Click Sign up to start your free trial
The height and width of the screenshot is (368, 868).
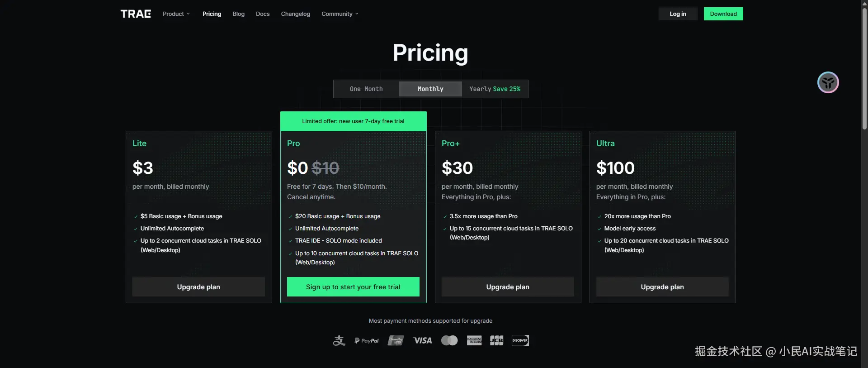point(353,287)
